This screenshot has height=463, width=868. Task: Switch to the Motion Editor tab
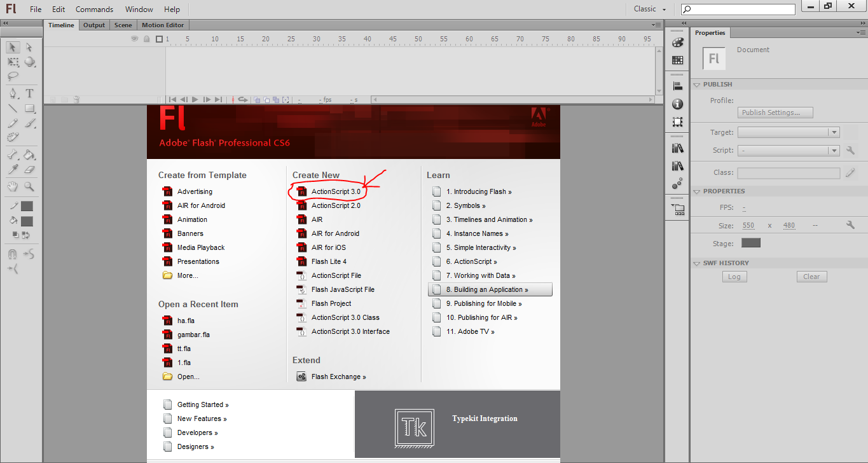[163, 25]
